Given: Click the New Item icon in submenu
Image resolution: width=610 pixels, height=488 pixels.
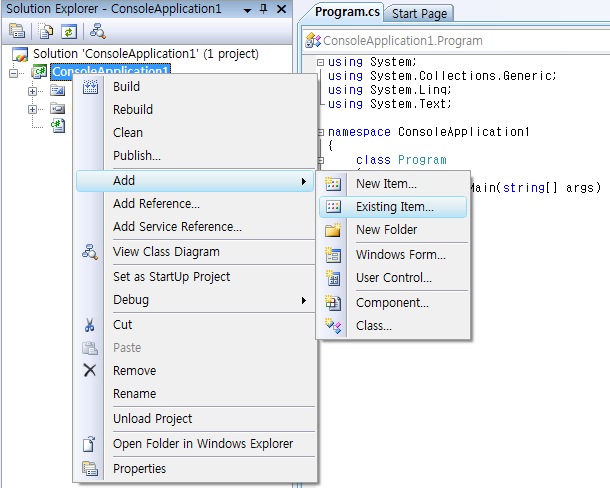Looking at the screenshot, I should (x=333, y=184).
